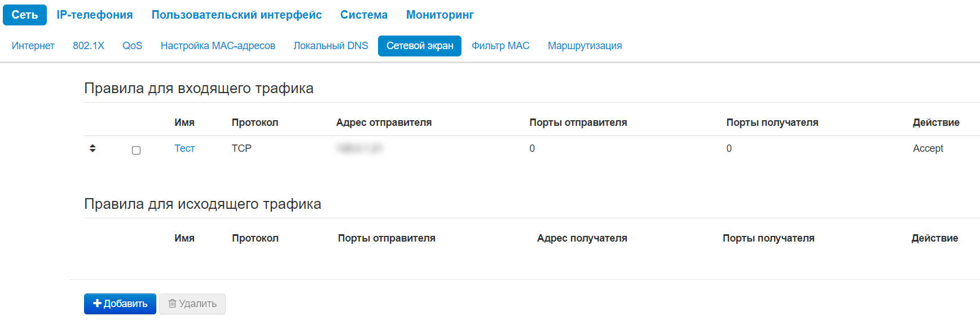980x320 pixels.
Task: Click the TCP protocol cell in the Тест row
Action: (241, 148)
